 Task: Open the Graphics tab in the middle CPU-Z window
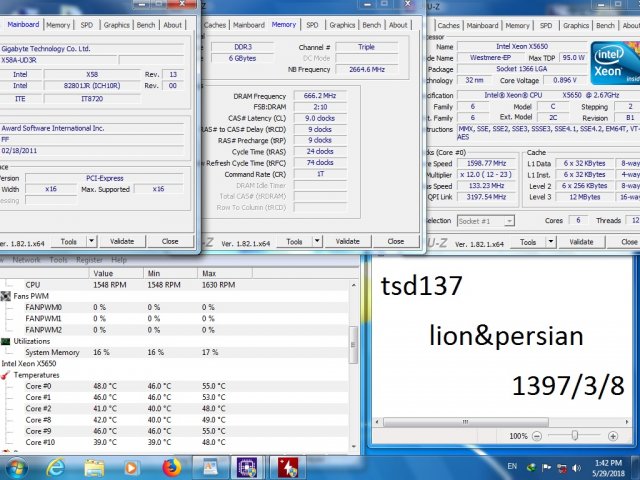point(342,25)
